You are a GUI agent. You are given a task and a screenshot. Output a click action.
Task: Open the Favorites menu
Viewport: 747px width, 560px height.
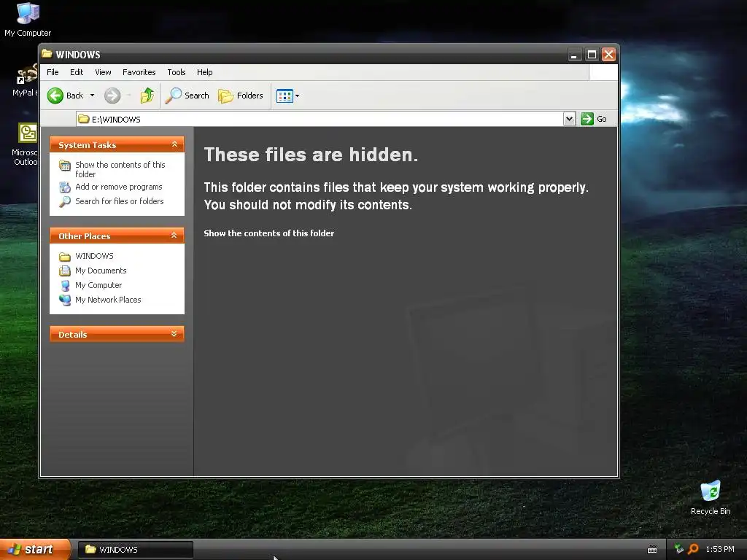(139, 72)
